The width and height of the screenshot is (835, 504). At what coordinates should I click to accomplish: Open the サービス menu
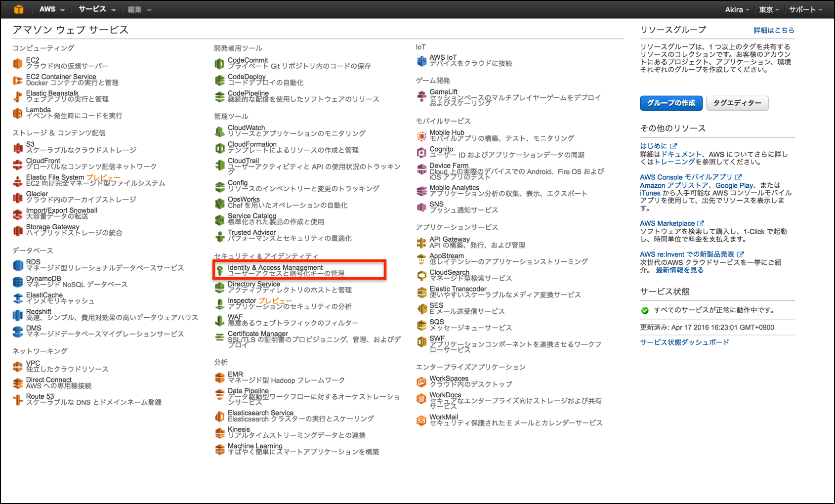coord(92,9)
